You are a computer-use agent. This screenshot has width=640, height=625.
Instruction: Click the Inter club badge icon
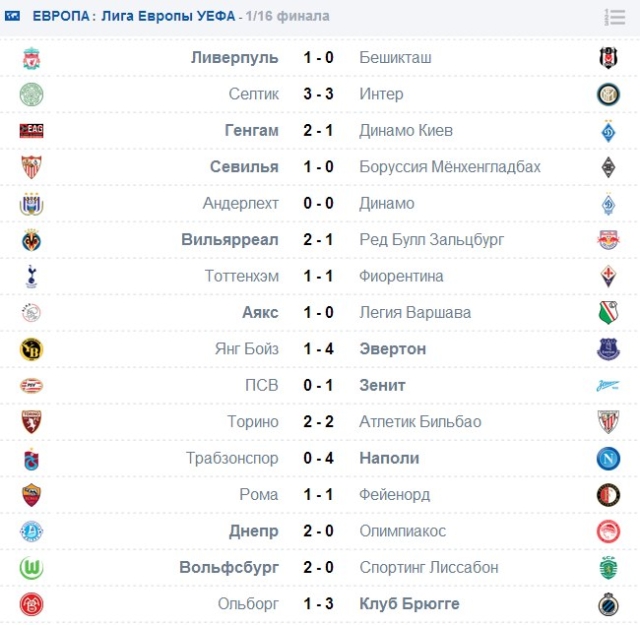pos(608,94)
